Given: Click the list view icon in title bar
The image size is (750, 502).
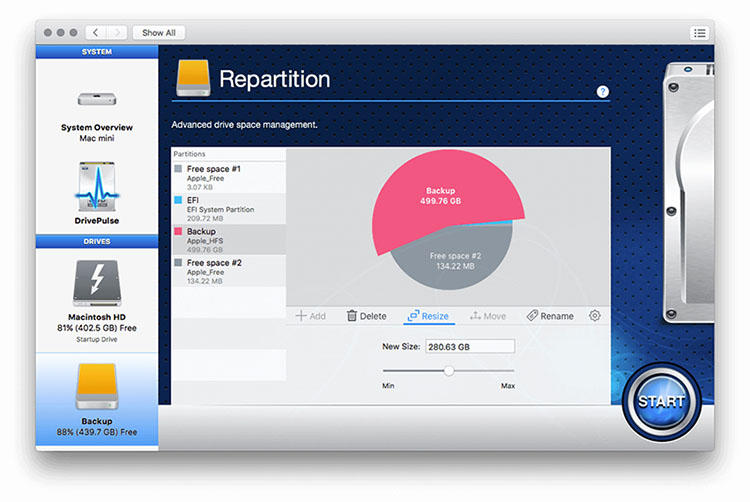Looking at the screenshot, I should click(699, 33).
